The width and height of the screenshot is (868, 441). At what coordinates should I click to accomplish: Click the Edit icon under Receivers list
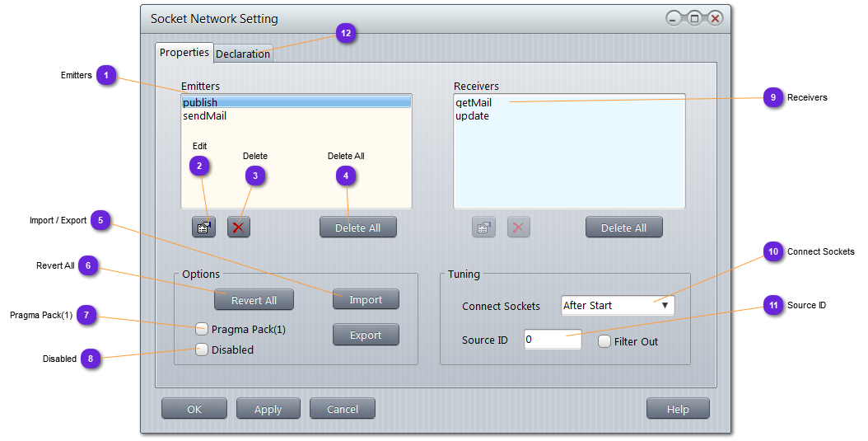[x=483, y=228]
